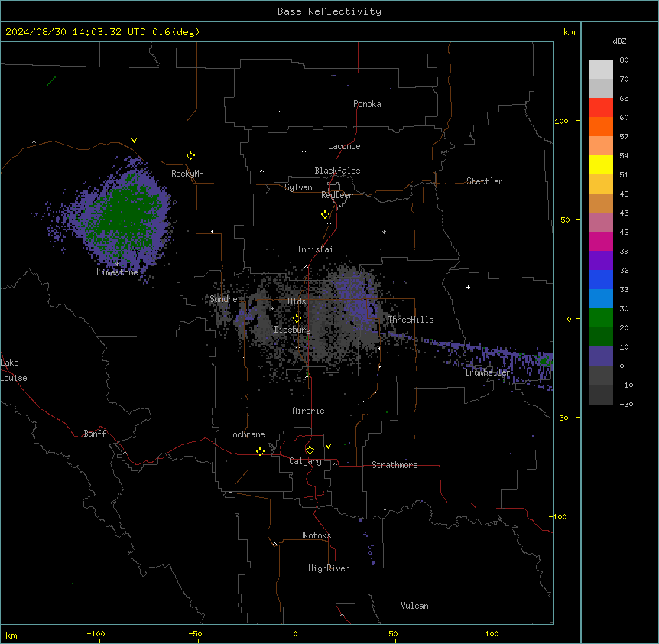Select the Lacombe city label

[344, 146]
